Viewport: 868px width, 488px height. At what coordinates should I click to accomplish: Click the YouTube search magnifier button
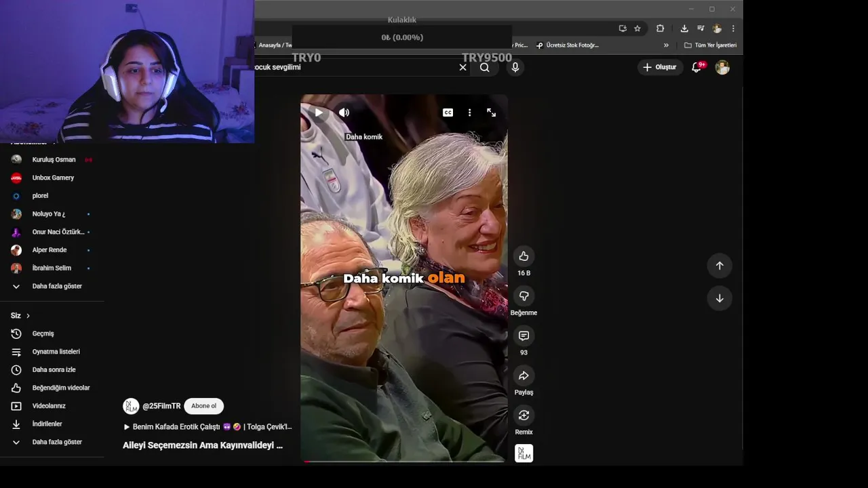point(484,67)
